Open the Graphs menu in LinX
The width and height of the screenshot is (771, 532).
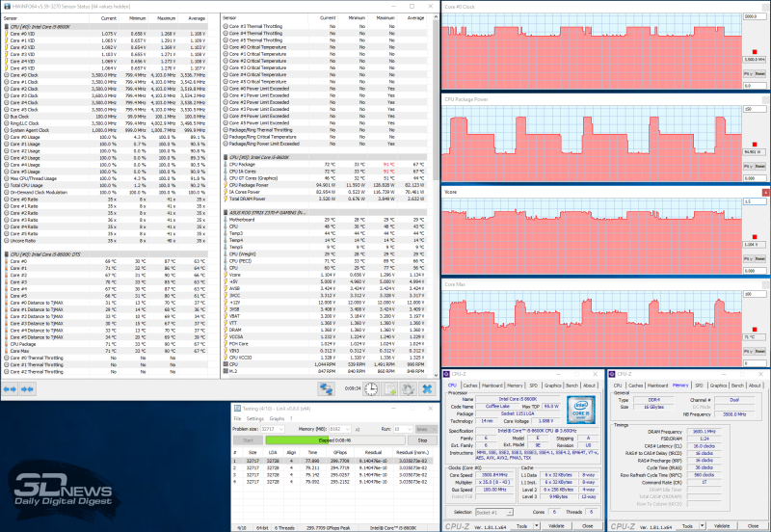point(279,418)
